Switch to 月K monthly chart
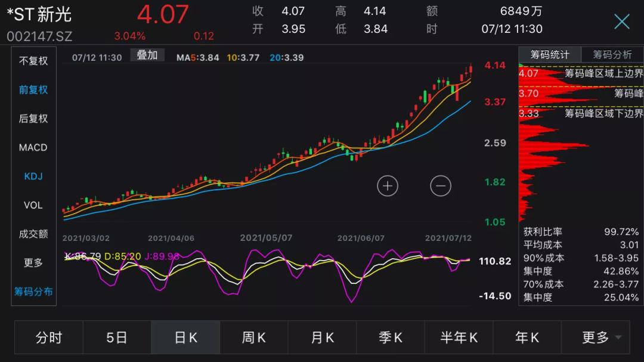 coord(323,338)
